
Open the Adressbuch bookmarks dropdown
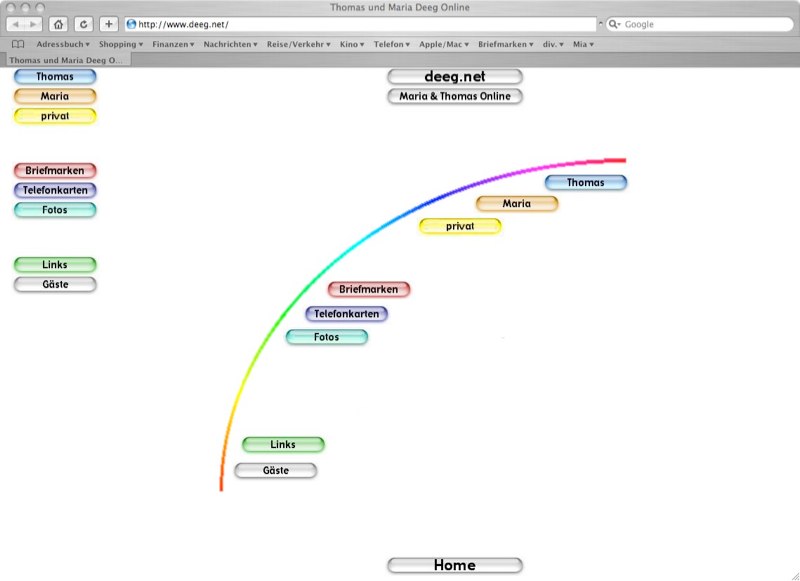point(63,45)
